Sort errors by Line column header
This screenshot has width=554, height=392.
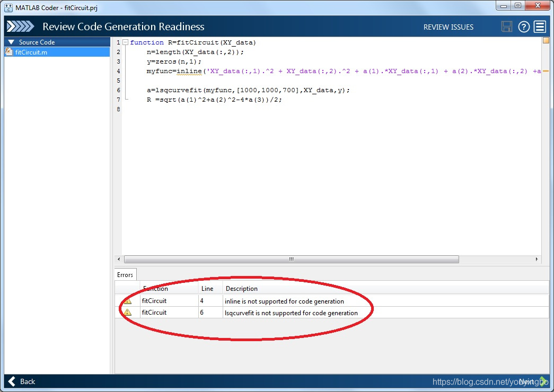pyautogui.click(x=210, y=289)
